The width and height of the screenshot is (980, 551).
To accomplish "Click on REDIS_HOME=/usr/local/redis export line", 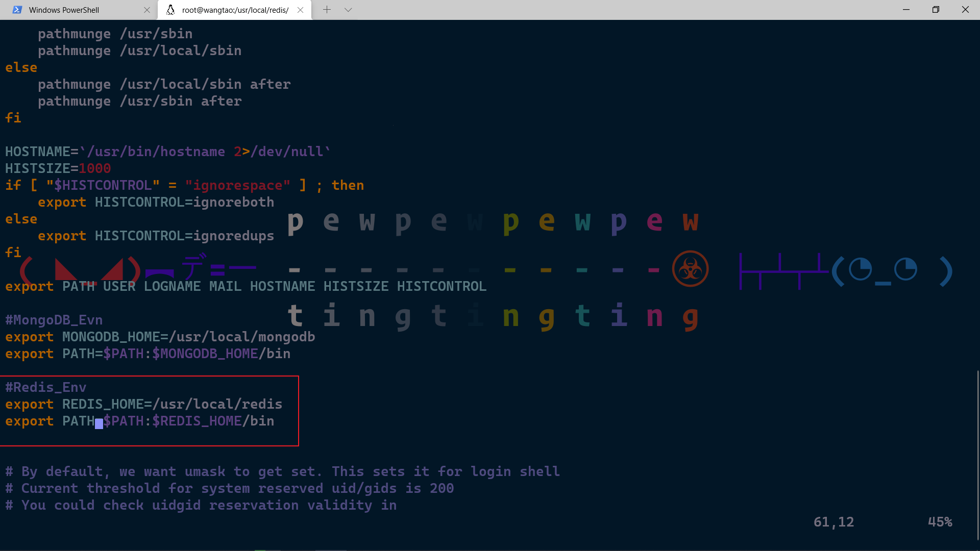I will coord(172,404).
